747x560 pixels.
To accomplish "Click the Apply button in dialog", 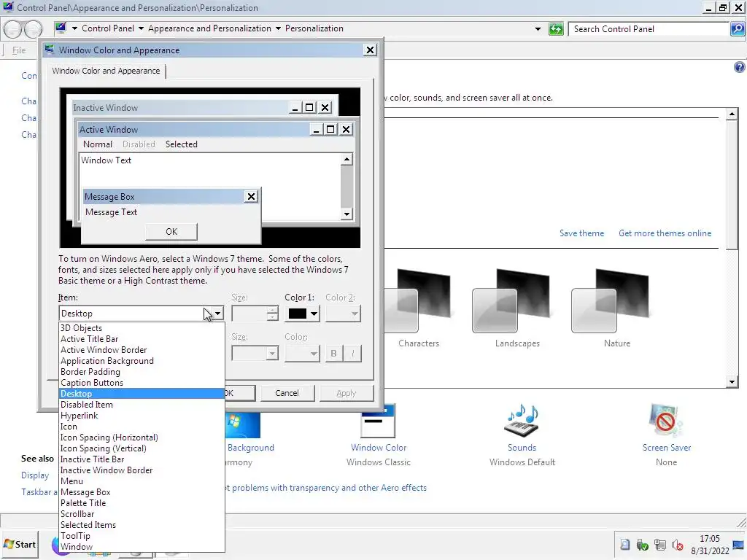I will (347, 393).
